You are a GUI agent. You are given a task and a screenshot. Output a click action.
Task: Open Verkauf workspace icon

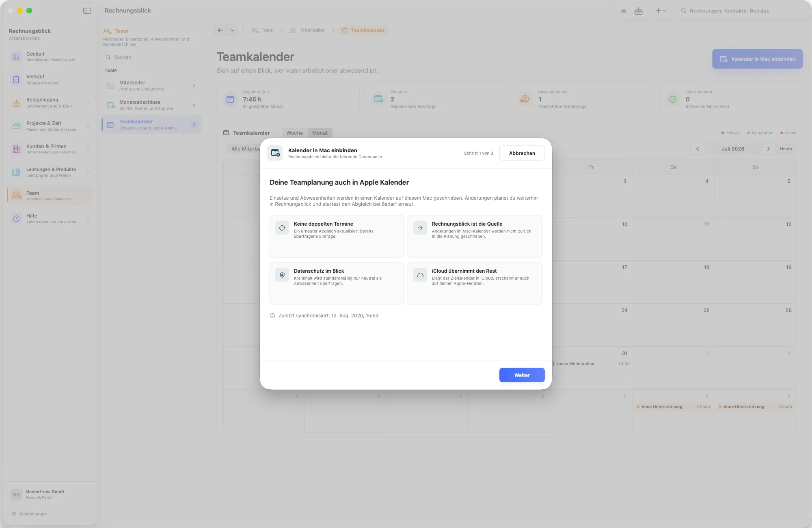click(x=16, y=80)
